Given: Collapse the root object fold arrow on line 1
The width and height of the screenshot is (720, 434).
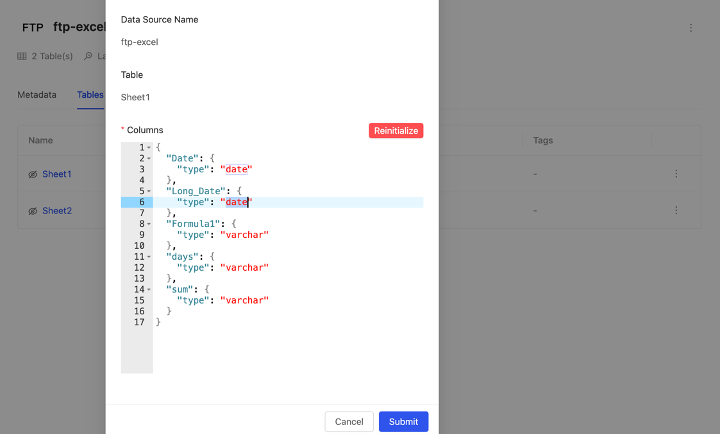Looking at the screenshot, I should tap(149, 147).
